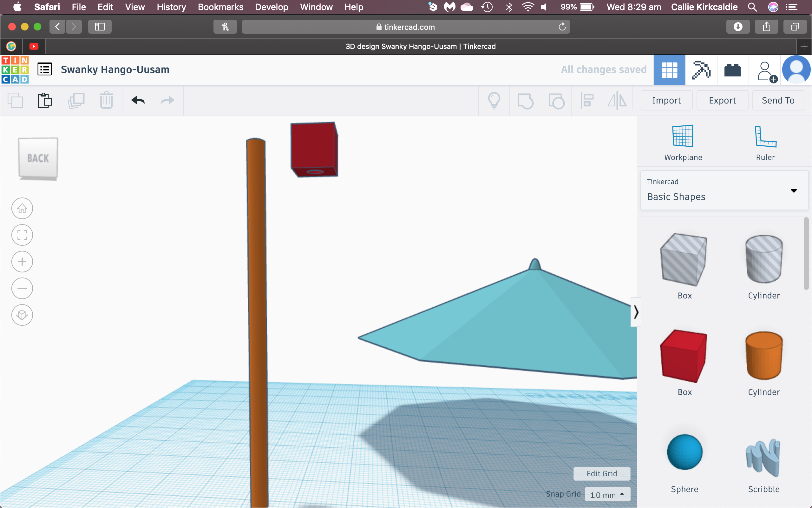
Task: Redo the last action
Action: coord(167,100)
